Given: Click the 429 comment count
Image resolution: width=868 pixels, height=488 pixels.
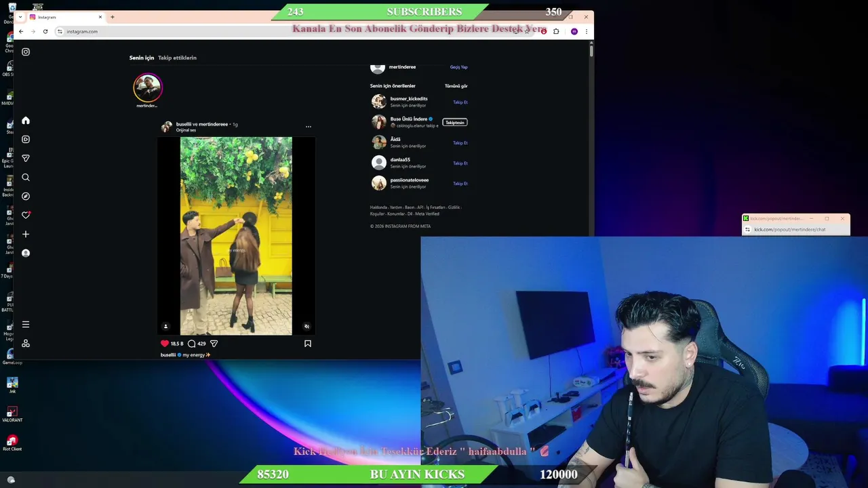Looking at the screenshot, I should [x=201, y=344].
